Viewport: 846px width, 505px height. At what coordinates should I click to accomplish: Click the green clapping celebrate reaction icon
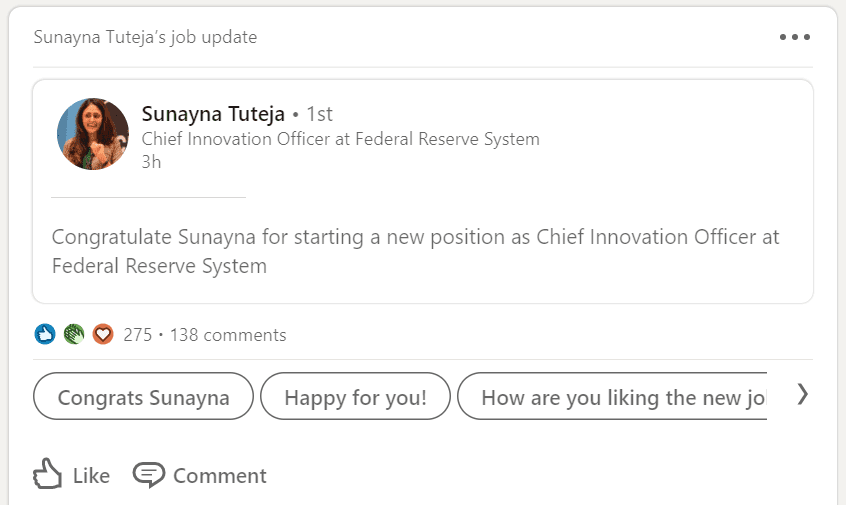point(74,334)
